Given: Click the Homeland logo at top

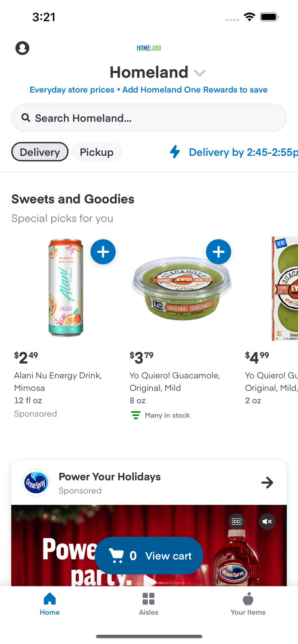Looking at the screenshot, I should (149, 48).
